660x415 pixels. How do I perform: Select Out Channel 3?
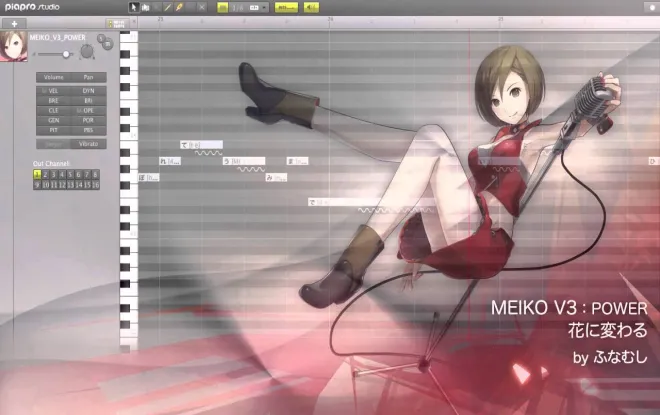[54, 175]
